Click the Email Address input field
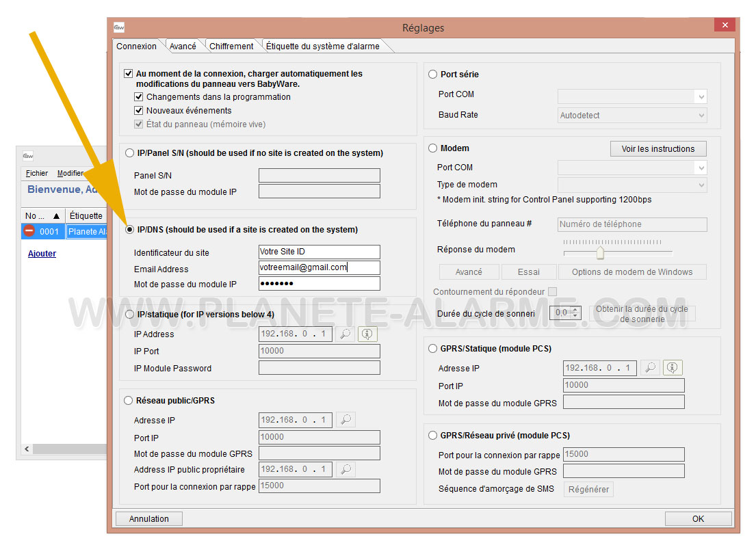Screen dimensions: 756x543 click(320, 267)
